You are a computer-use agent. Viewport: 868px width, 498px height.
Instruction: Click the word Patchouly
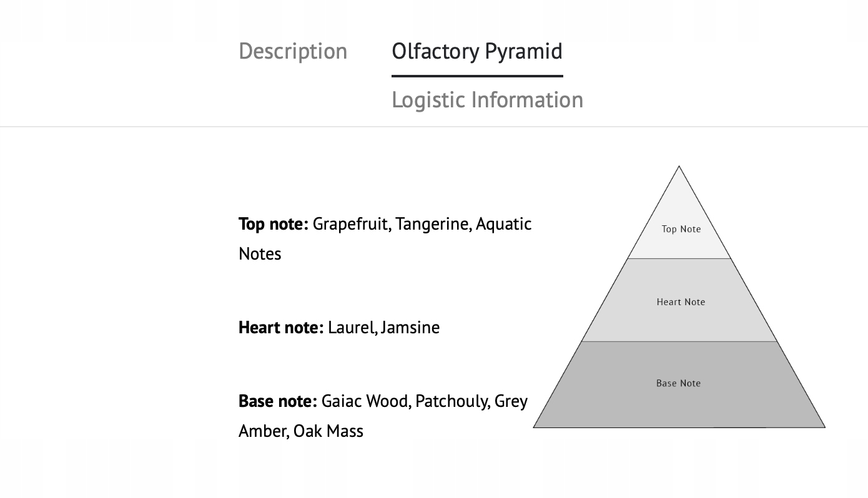coord(451,401)
